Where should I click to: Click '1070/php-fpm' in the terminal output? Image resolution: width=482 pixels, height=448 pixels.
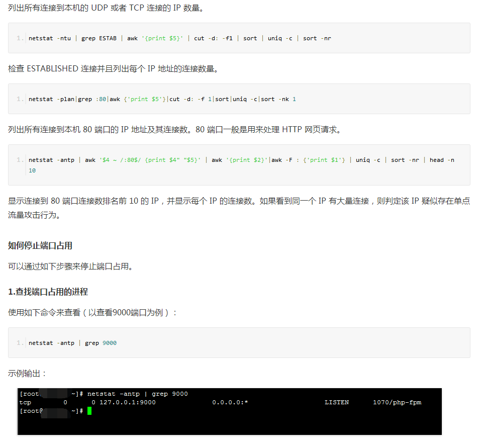(x=397, y=402)
